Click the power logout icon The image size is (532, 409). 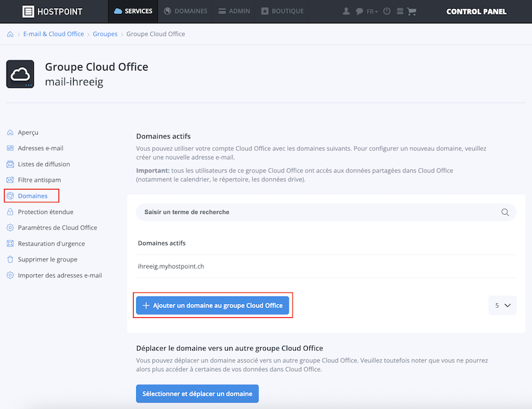coord(387,11)
